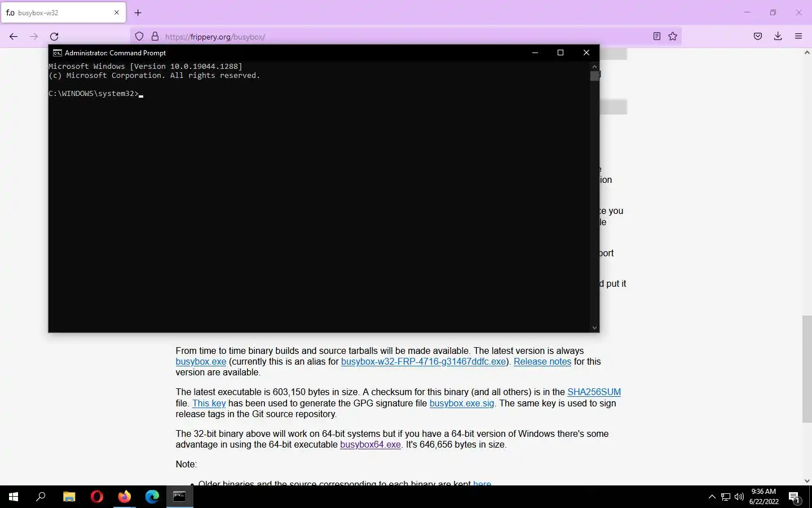812x508 pixels.
Task: Click the Command Prompt scrollbar thumb
Action: (x=594, y=76)
